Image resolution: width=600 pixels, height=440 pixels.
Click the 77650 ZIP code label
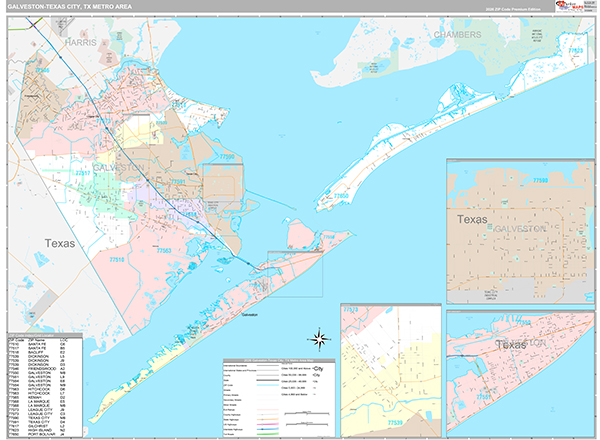click(x=341, y=196)
